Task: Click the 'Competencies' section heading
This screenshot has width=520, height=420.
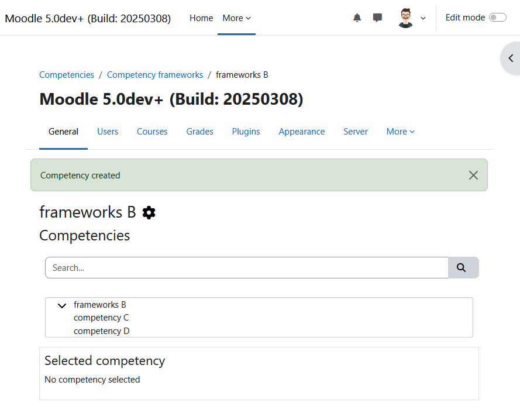Action: click(85, 236)
